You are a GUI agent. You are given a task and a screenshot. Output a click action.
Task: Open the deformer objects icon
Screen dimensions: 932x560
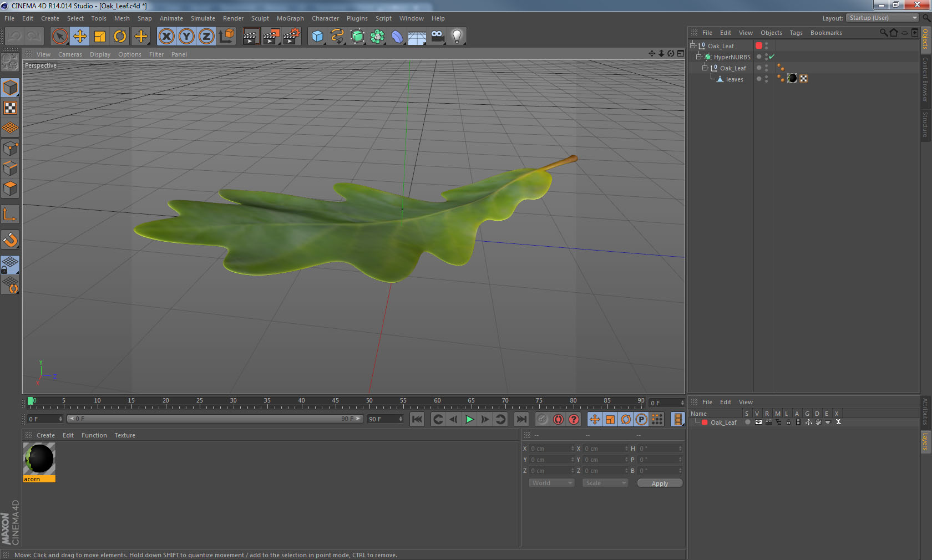point(397,37)
